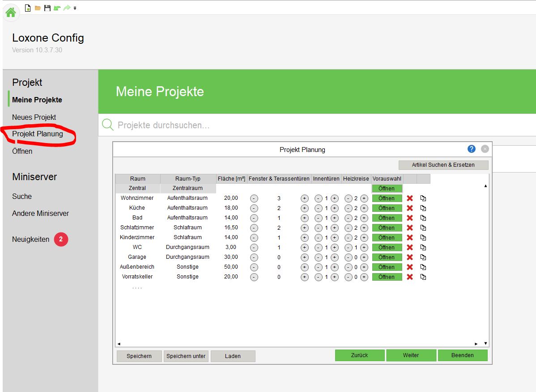This screenshot has height=392, width=536.
Task: Click the green Zurück button
Action: pos(360,355)
